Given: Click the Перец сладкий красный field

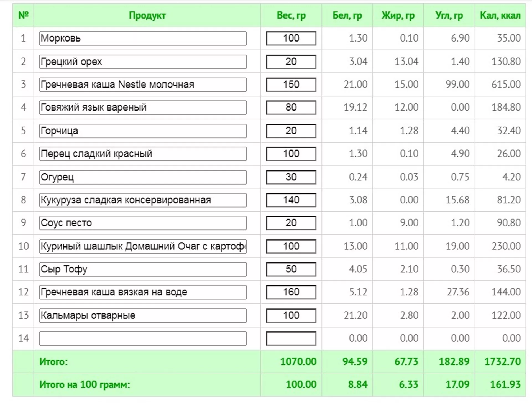Looking at the screenshot, I should (143, 154).
